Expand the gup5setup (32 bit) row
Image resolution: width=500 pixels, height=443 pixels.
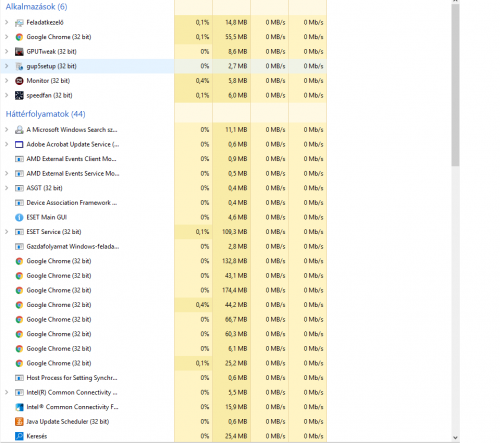pos(7,66)
